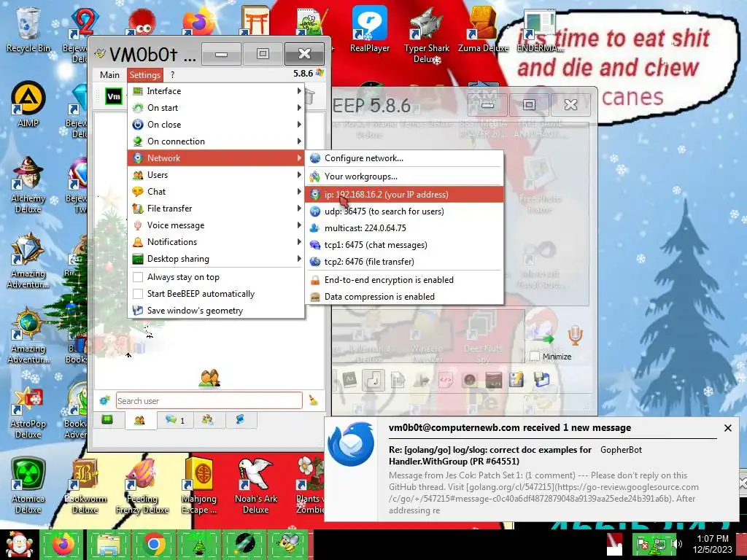Expand the On start submenu arrow
Viewport: 747px width, 560px height.
298,108
